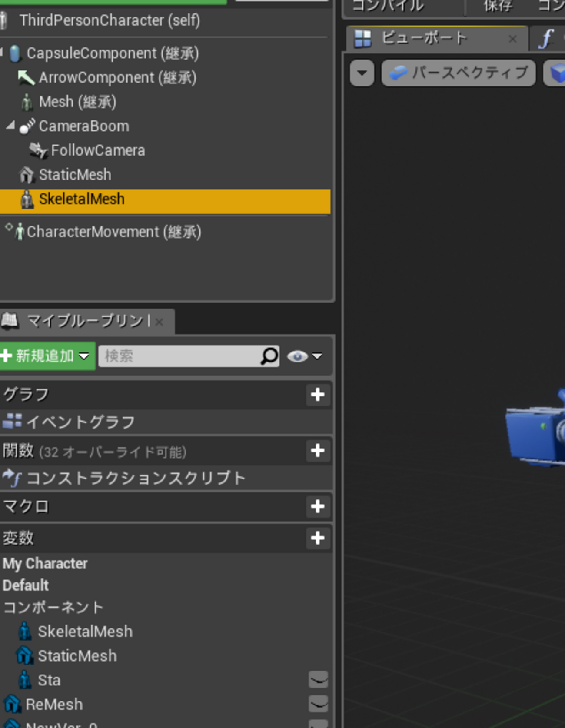Click the コンポーネント category label

click(x=53, y=607)
